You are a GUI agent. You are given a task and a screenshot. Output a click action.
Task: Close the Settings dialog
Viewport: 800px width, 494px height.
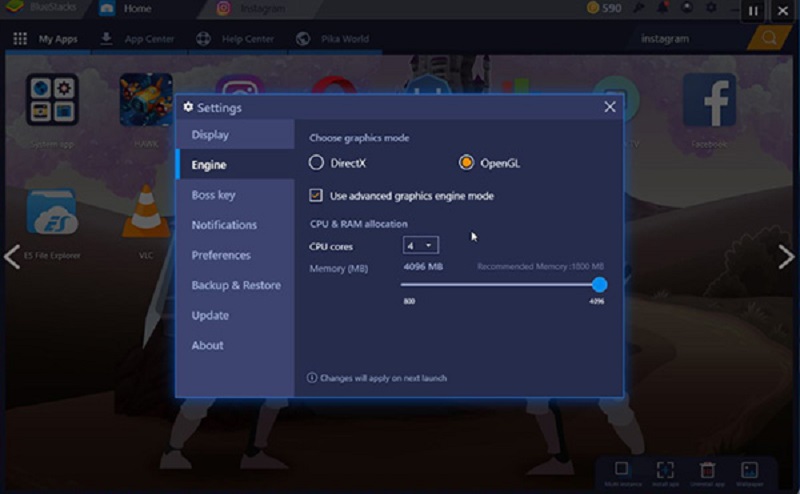[610, 107]
